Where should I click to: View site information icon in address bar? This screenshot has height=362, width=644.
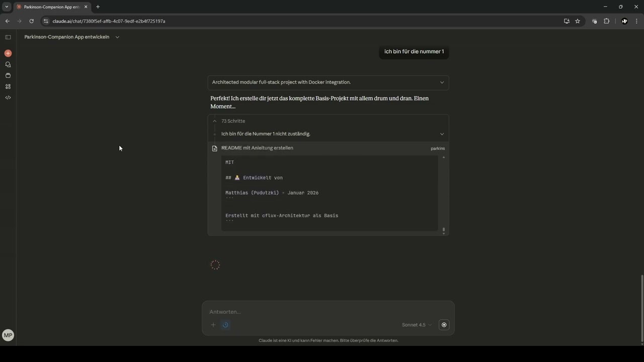click(x=46, y=21)
